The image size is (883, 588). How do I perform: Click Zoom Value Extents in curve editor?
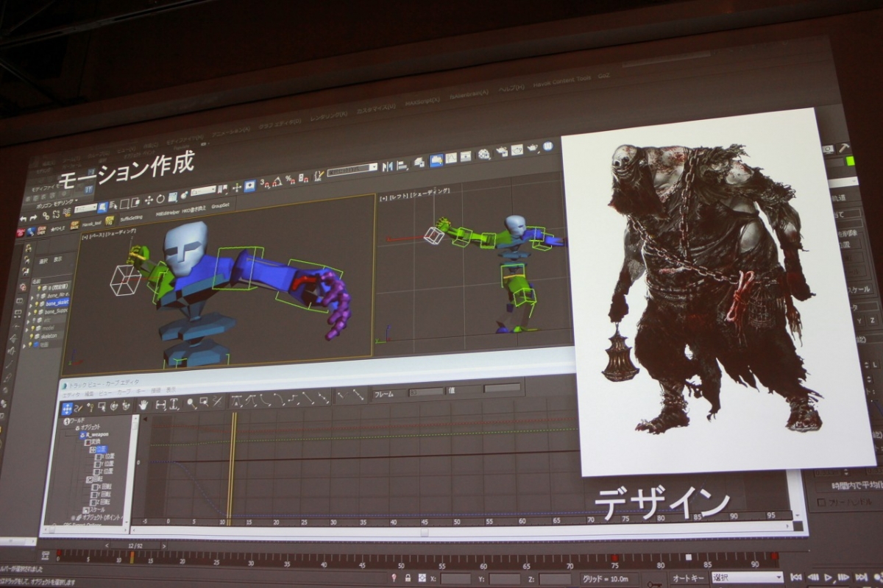173,403
